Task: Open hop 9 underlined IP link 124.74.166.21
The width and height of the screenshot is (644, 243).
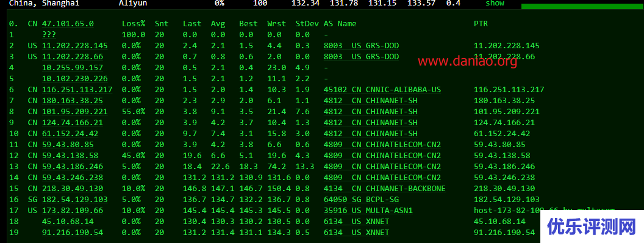Action: pyautogui.click(x=73, y=123)
